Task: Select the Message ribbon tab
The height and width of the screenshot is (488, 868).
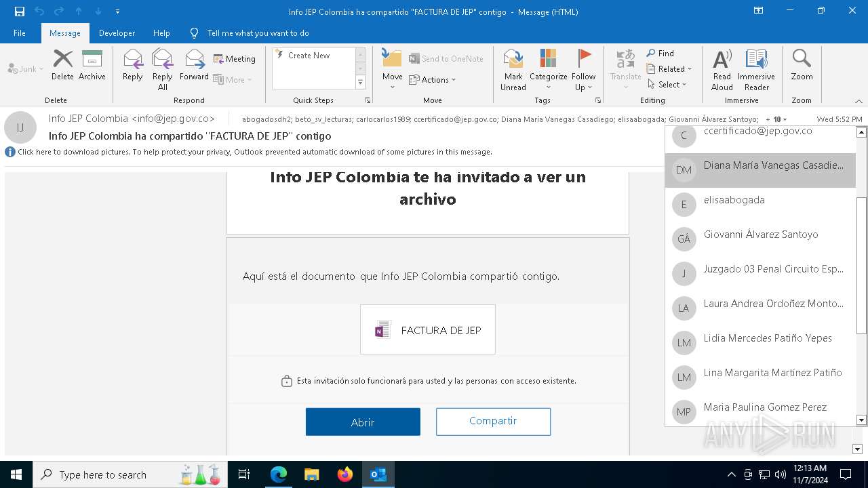Action: coord(65,33)
